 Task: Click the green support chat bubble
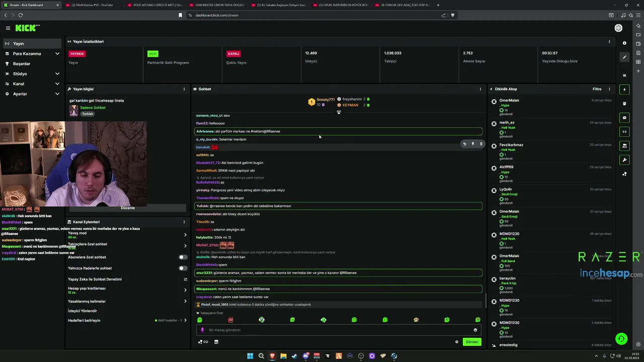[621, 339]
